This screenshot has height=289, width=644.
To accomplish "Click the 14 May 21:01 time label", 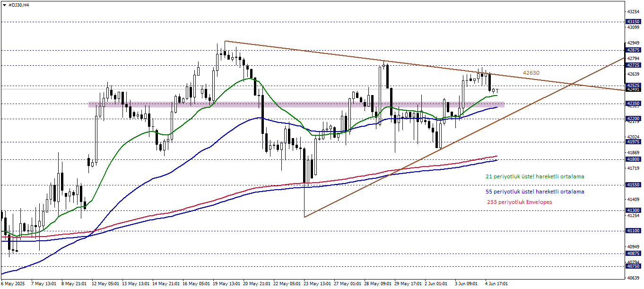I will 165,284.
